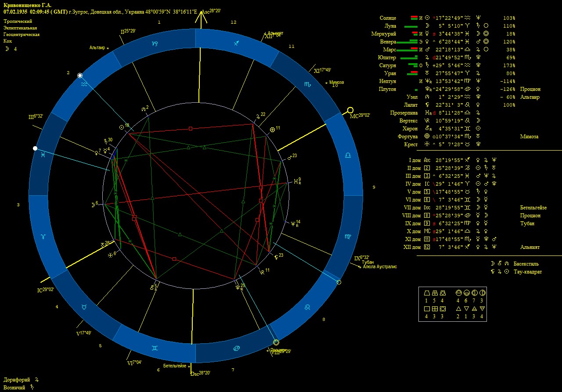Click the Mars glyph marked 23 in chart

289,157
